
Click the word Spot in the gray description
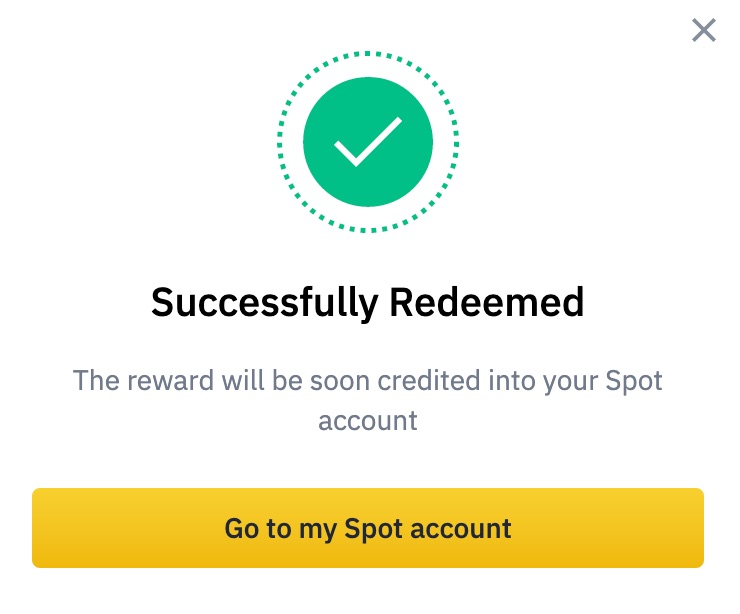635,380
